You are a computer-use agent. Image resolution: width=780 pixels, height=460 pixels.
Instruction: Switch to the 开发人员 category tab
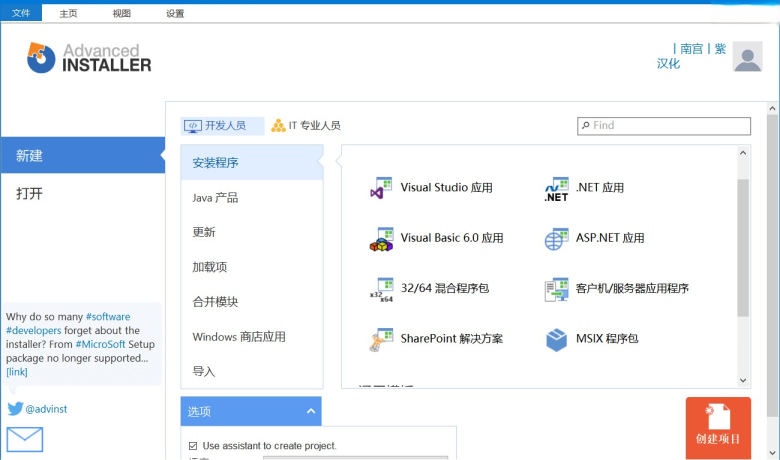coord(222,126)
